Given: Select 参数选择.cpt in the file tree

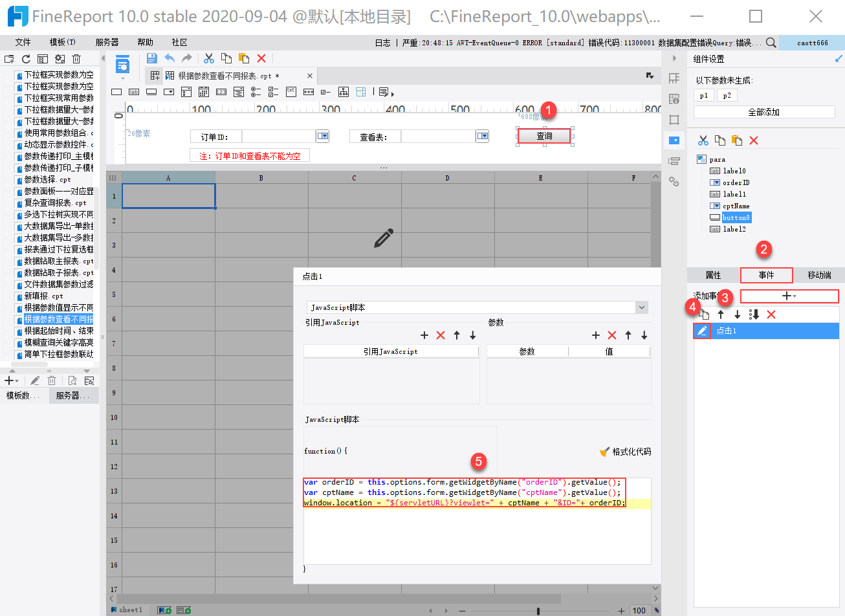Looking at the screenshot, I should (47, 179).
